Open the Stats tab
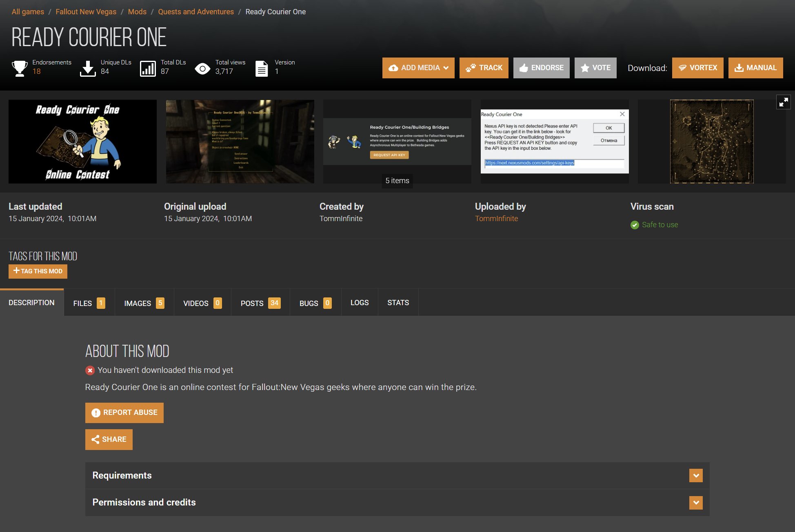The height and width of the screenshot is (532, 795). click(x=398, y=303)
